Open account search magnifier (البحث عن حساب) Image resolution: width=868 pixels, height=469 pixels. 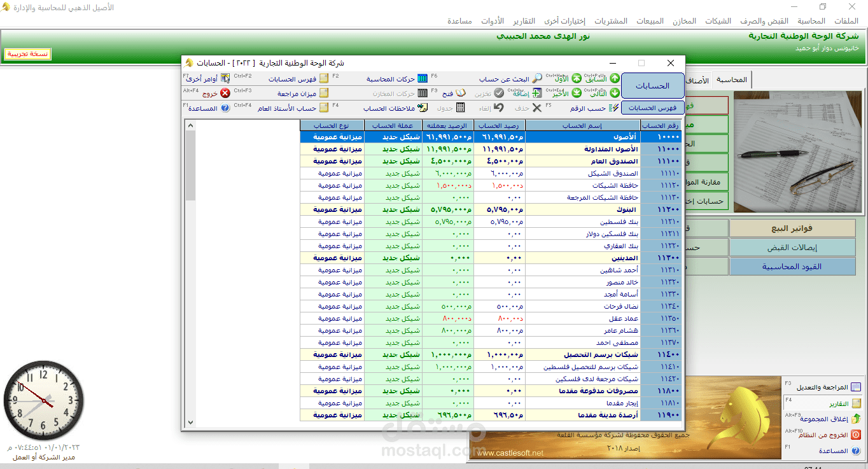tap(538, 78)
